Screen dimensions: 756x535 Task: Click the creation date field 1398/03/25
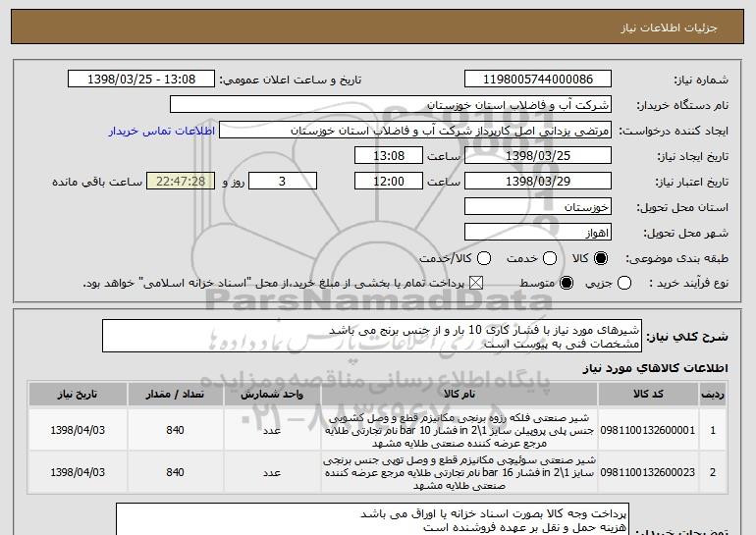click(538, 156)
